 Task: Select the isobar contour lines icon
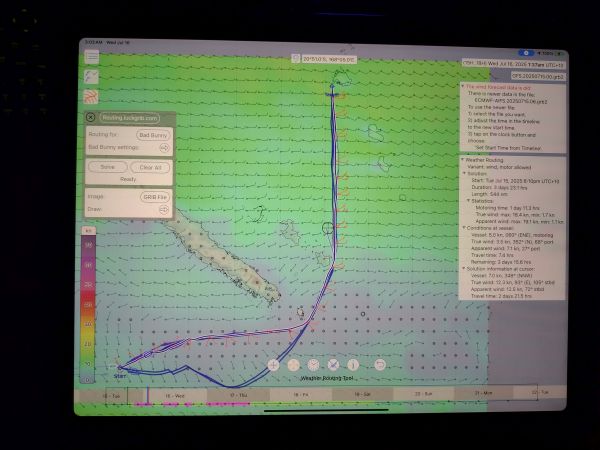[x=92, y=97]
